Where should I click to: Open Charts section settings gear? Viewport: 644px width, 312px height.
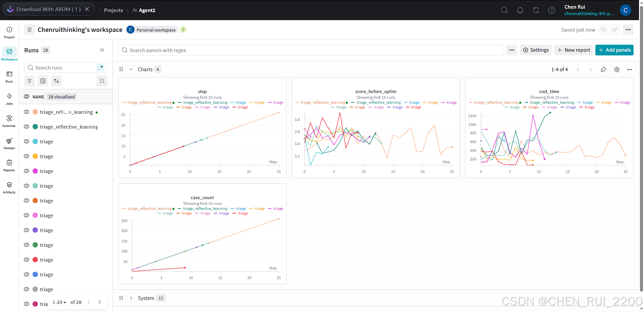coord(617,70)
